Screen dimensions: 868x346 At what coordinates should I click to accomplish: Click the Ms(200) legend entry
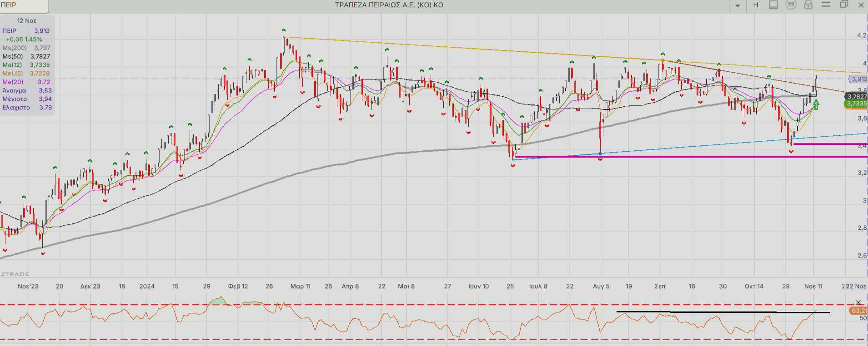tap(26, 48)
